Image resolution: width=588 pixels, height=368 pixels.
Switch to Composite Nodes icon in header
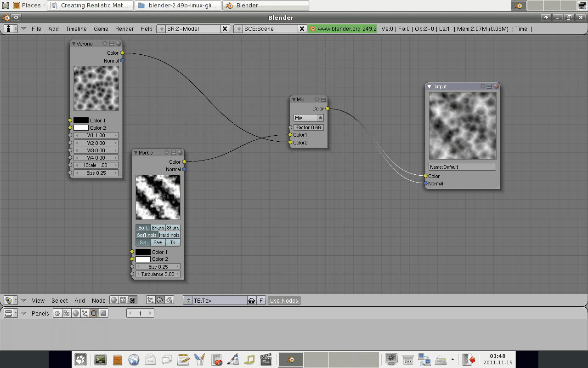(123, 300)
